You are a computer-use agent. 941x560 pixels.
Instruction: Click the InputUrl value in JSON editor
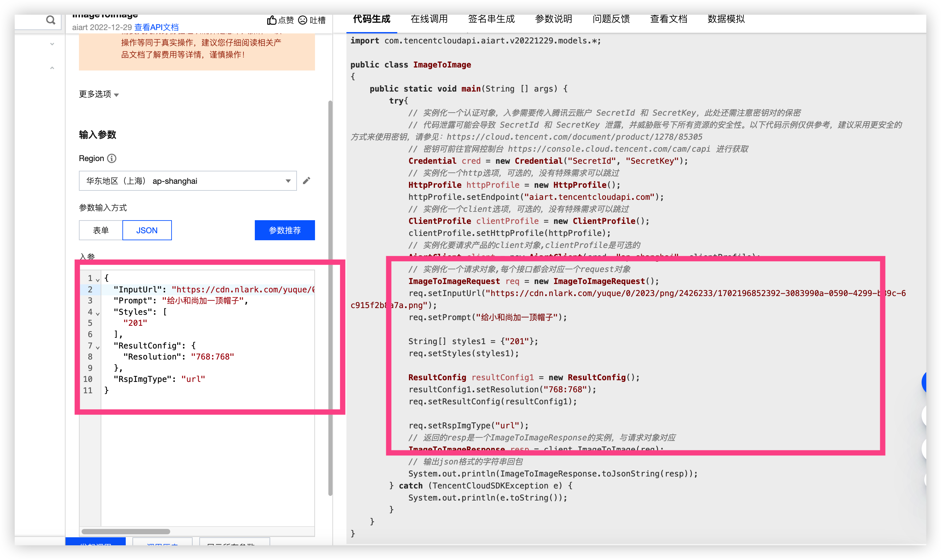pyautogui.click(x=243, y=289)
